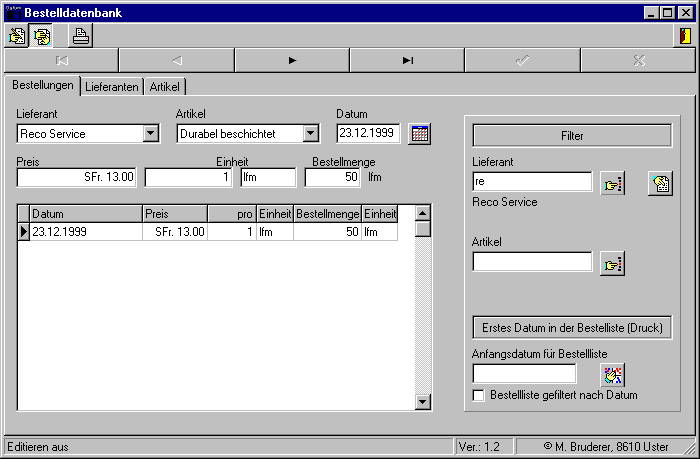
Task: Click the exit door icon at top right
Action: pyautogui.click(x=684, y=36)
